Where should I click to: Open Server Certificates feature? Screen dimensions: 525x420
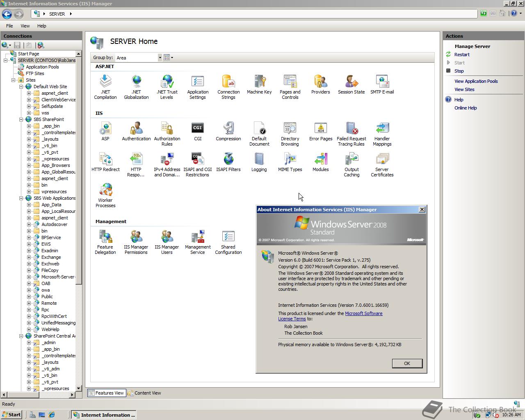(382, 164)
